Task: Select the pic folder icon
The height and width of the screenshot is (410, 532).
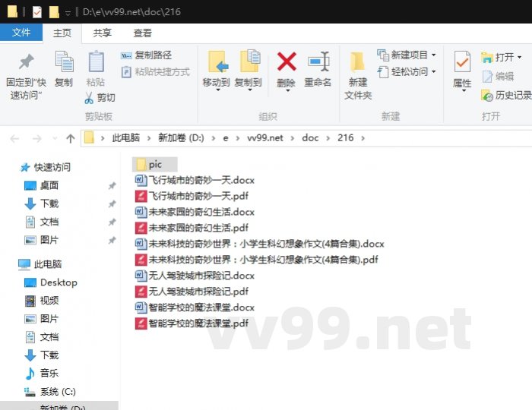Action: point(141,165)
